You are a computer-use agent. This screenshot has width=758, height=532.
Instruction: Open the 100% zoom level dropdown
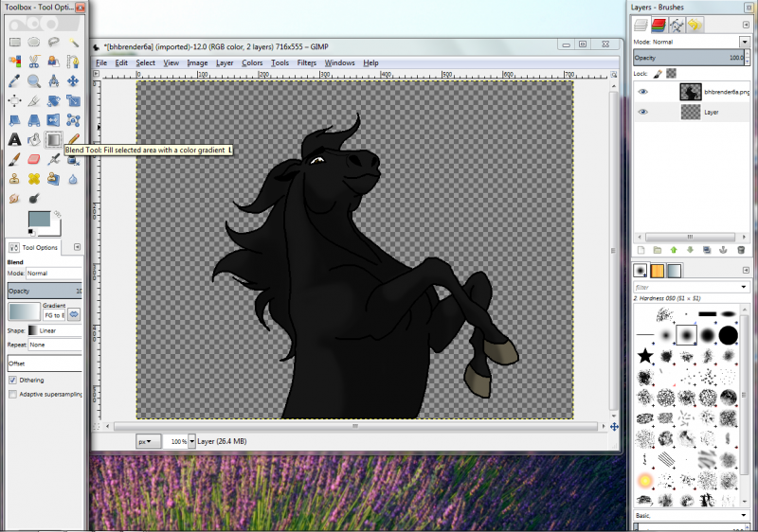(x=192, y=441)
